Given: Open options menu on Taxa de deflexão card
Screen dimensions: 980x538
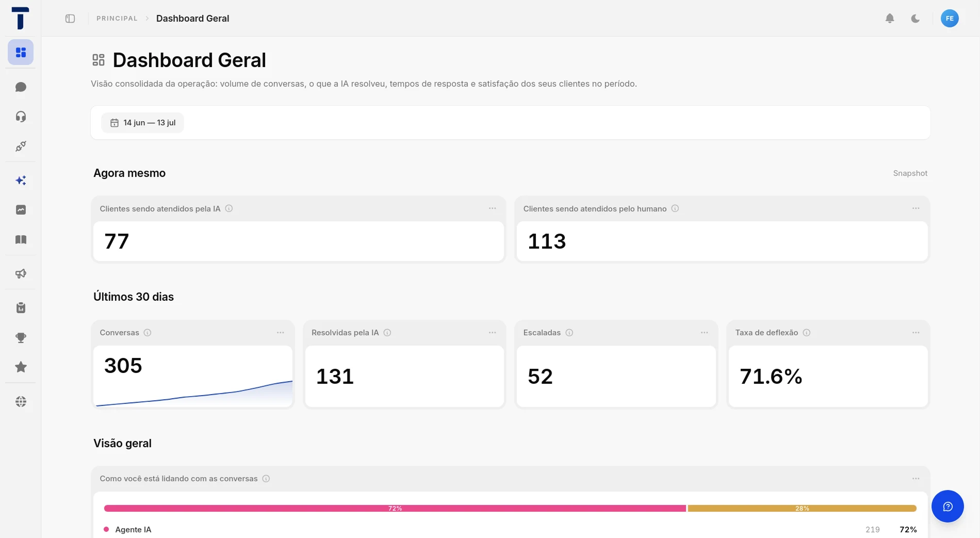Looking at the screenshot, I should click(x=916, y=333).
